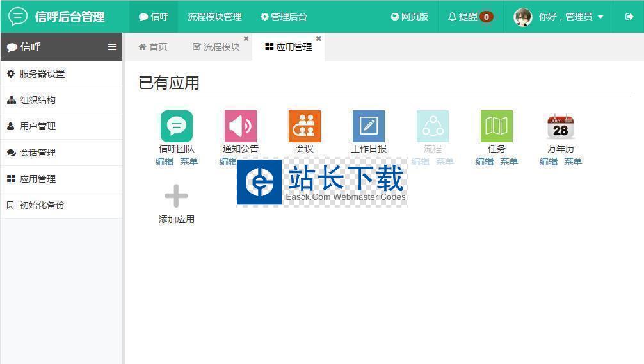644x364 pixels.
Task: Click 编辑 link under 信呼团队
Action: coord(165,161)
